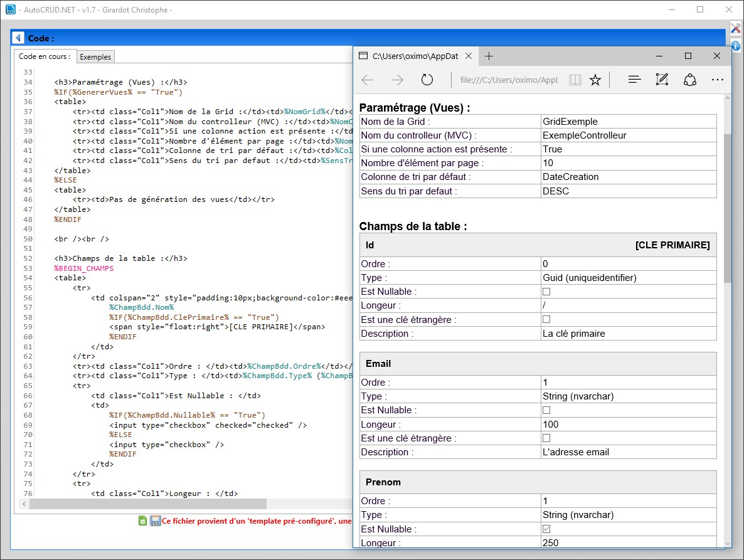Click the browser Share icon
Screen dimensions: 744x560
point(690,80)
